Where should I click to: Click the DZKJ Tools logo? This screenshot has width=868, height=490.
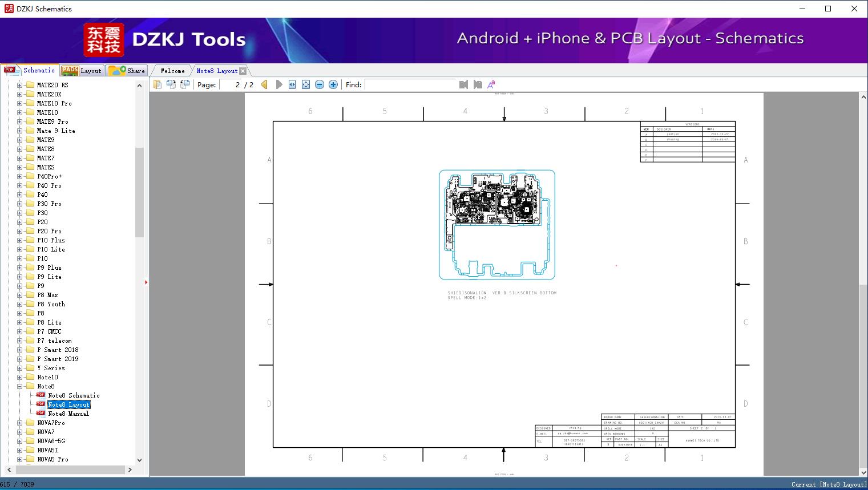coord(165,40)
